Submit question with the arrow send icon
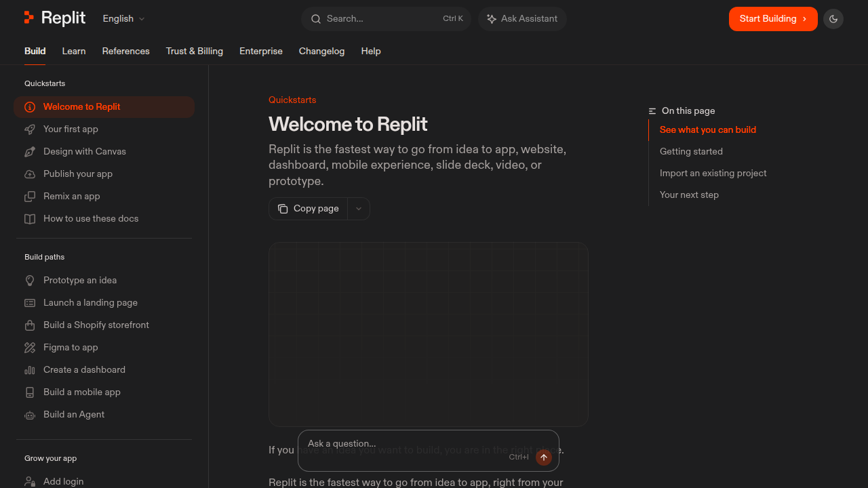 tap(544, 457)
